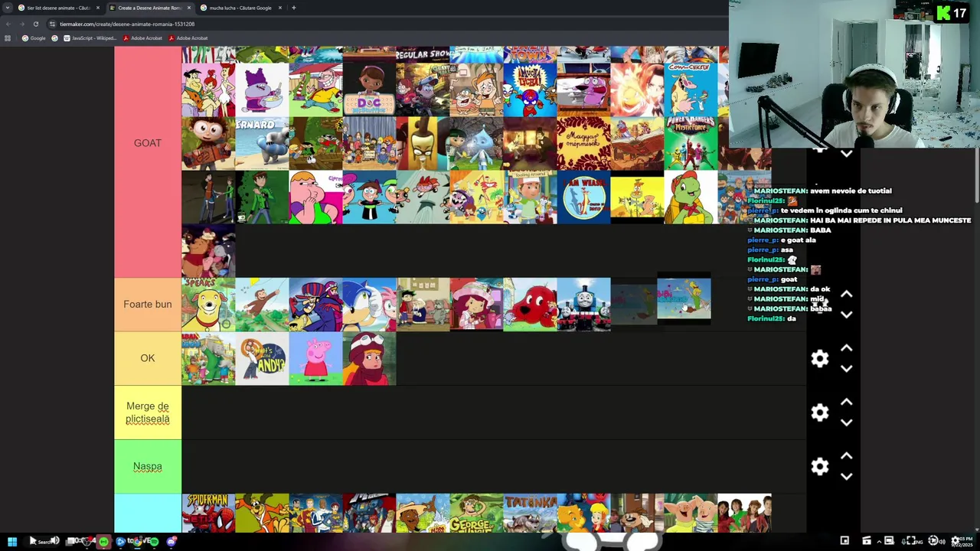Open Discord from the taskbar
The image size is (980, 551).
171,542
